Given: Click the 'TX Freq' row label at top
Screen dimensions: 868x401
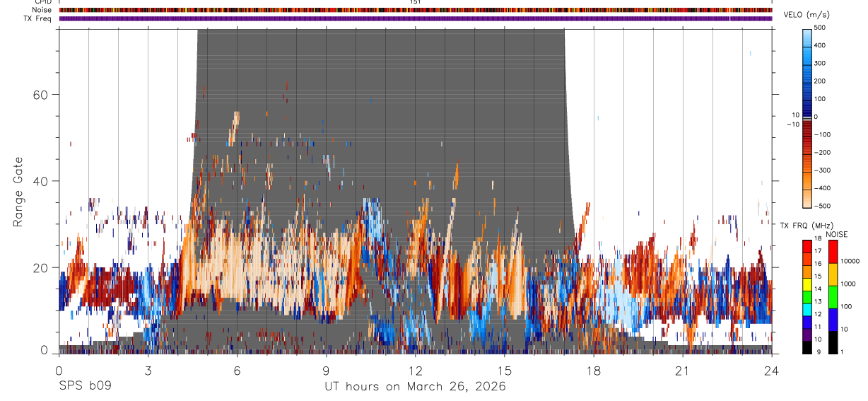Looking at the screenshot, I should pyautogui.click(x=39, y=18).
